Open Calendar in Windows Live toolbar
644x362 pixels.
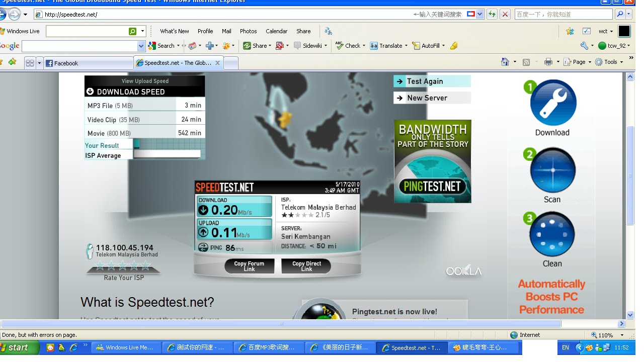coord(276,31)
